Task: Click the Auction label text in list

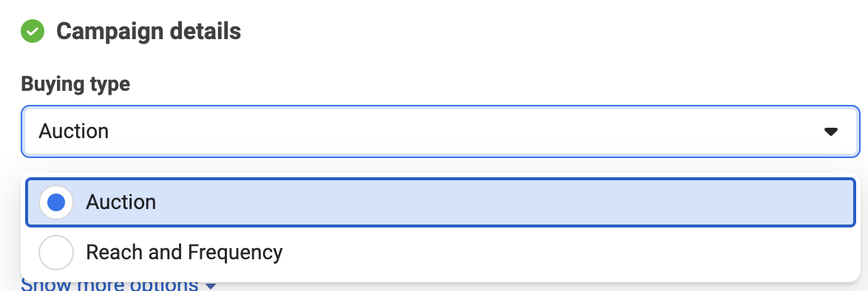Action: [121, 202]
